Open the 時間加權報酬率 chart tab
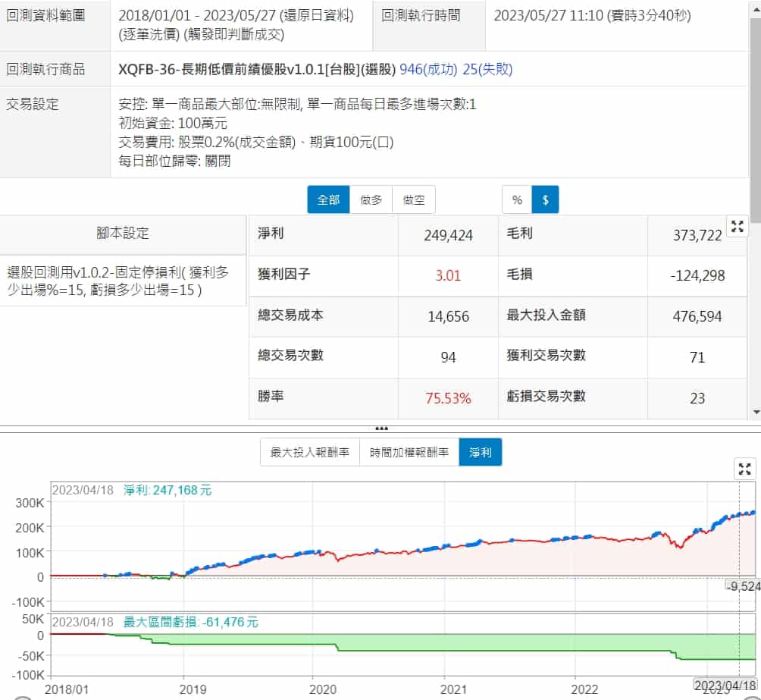761x700 pixels. 409,452
